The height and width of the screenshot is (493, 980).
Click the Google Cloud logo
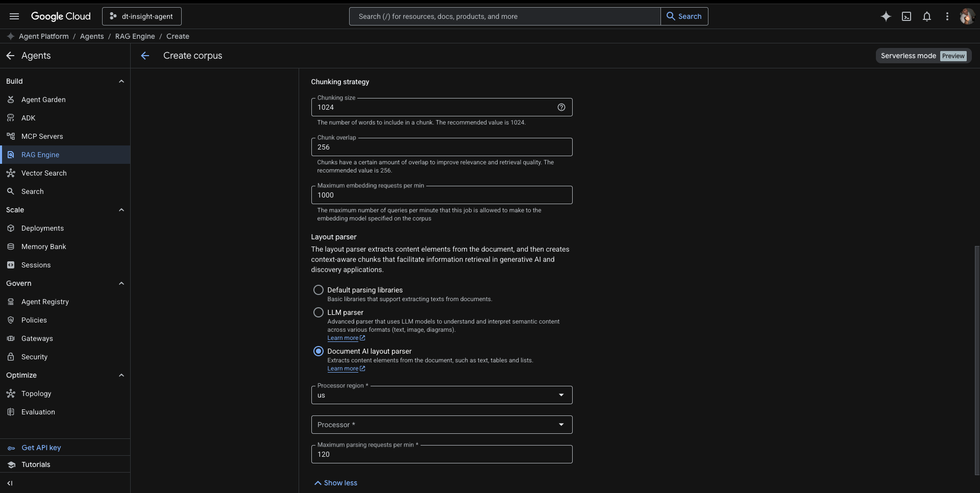[x=61, y=16]
